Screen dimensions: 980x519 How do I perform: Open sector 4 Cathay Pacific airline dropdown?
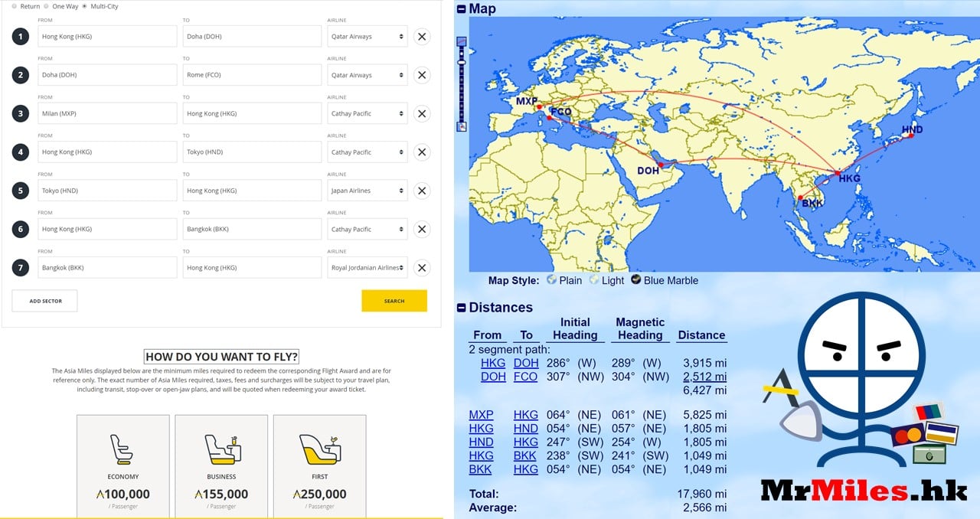(367, 152)
